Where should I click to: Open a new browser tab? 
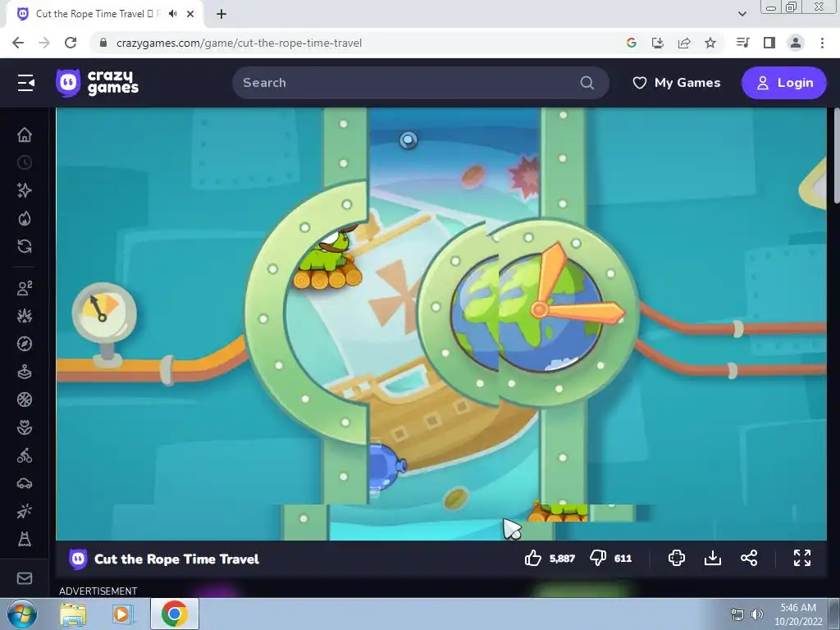coord(221,14)
